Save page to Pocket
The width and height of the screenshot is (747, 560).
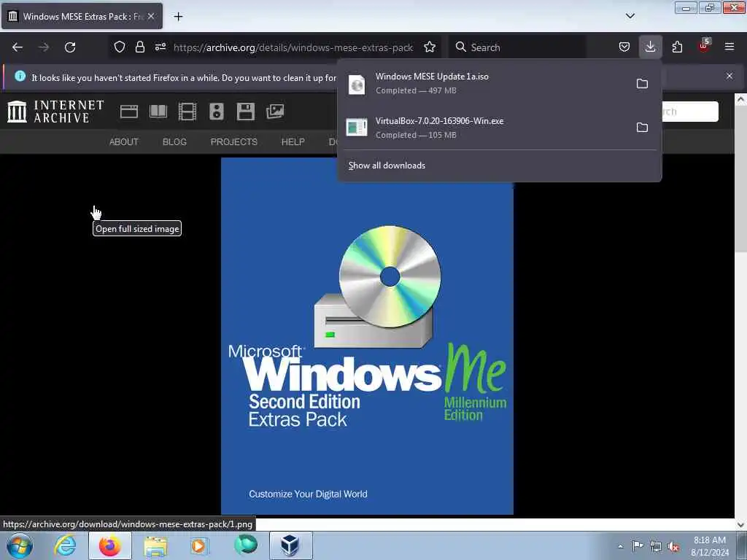point(624,47)
